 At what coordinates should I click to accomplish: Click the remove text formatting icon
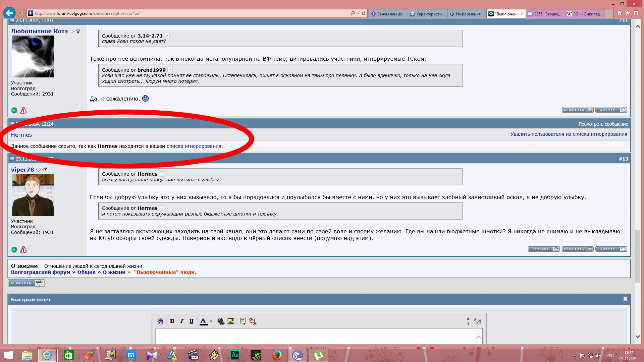click(x=160, y=321)
